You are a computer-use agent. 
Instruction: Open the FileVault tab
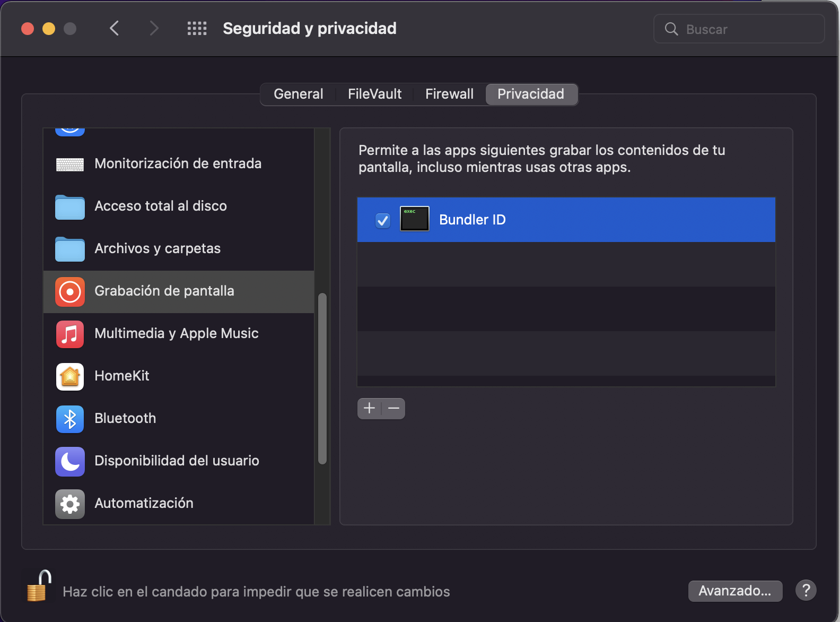click(374, 94)
